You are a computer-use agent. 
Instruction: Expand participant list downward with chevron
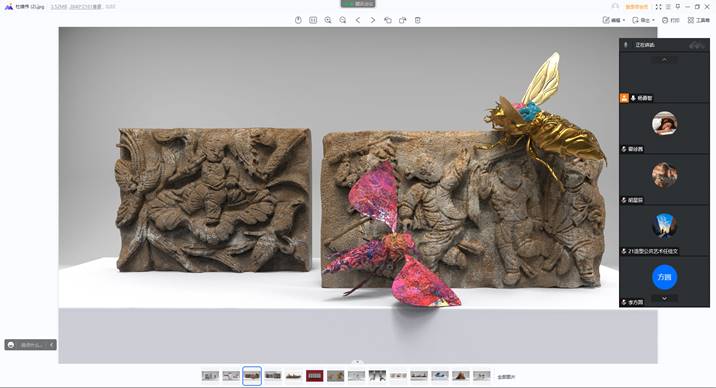click(664, 298)
